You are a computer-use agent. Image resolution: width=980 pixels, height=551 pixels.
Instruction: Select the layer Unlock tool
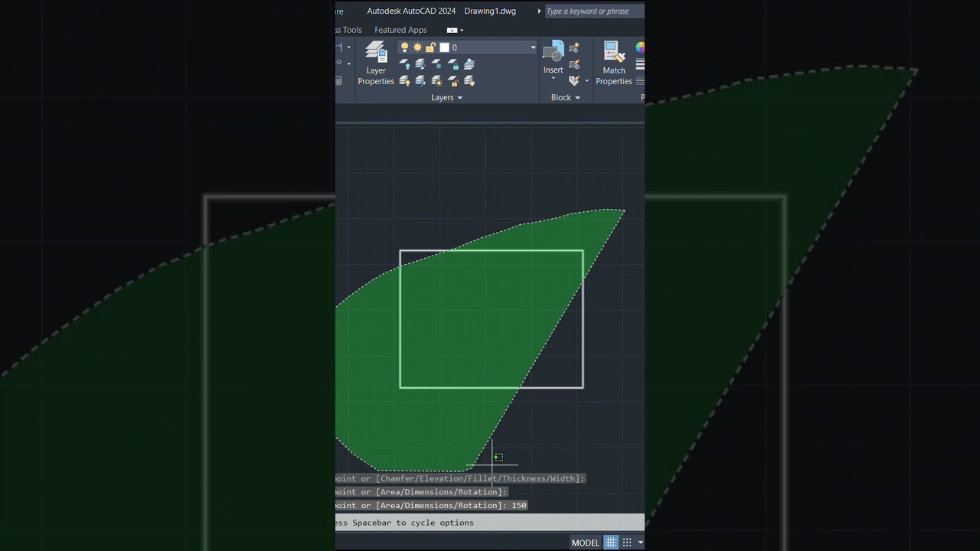[x=452, y=81]
